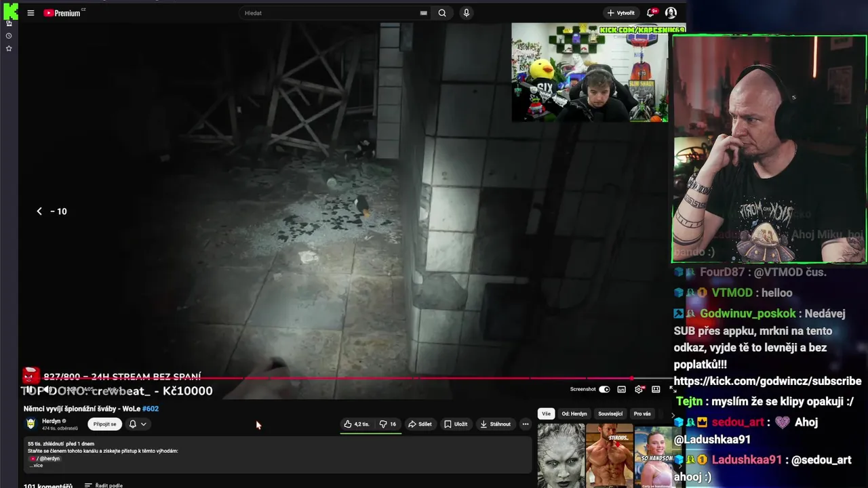
Task: Open the SO HANDSOME recommended video thumbnail
Action: tap(656, 456)
